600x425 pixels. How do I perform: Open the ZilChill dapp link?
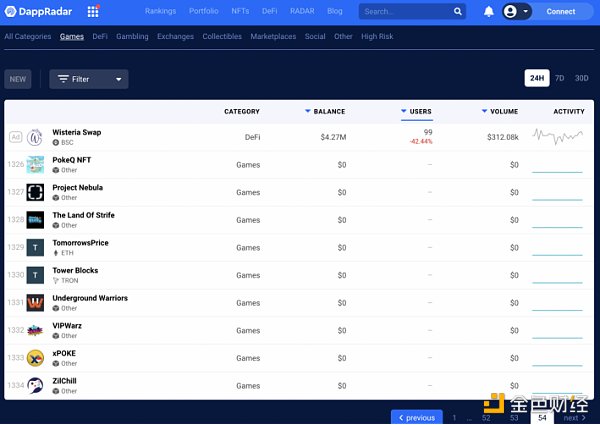(x=64, y=381)
